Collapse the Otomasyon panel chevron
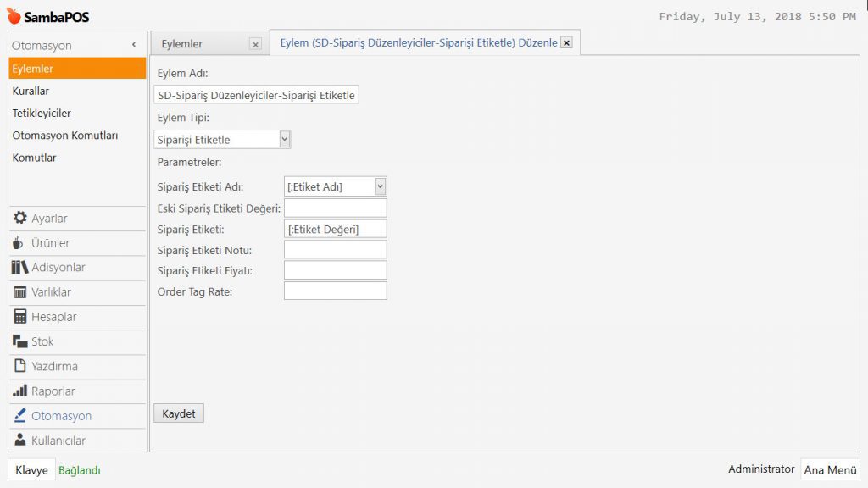 [x=134, y=45]
